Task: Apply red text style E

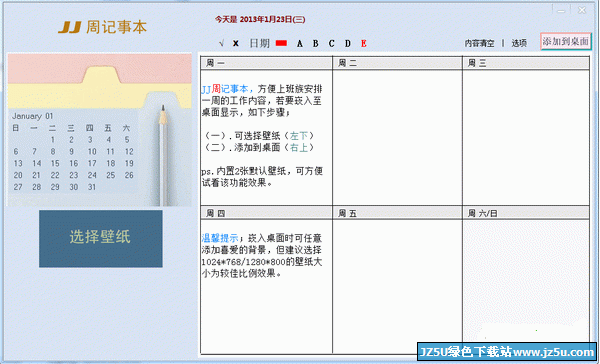Action: tap(364, 43)
